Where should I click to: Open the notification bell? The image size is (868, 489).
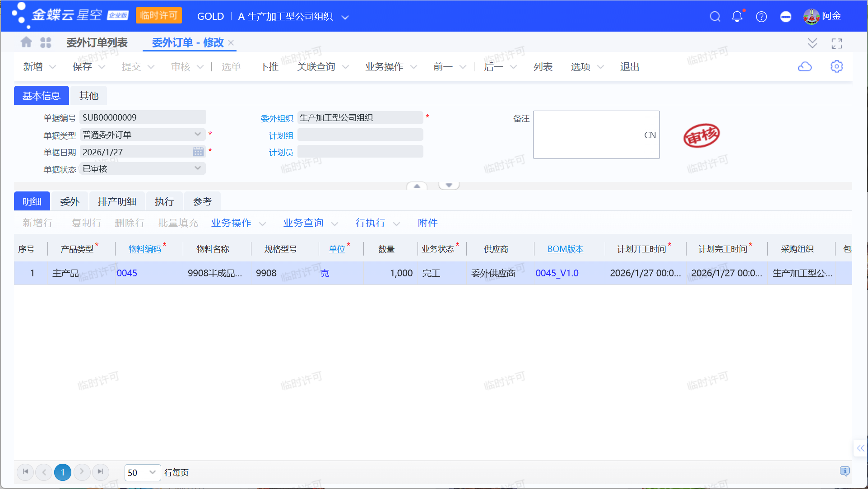(737, 17)
